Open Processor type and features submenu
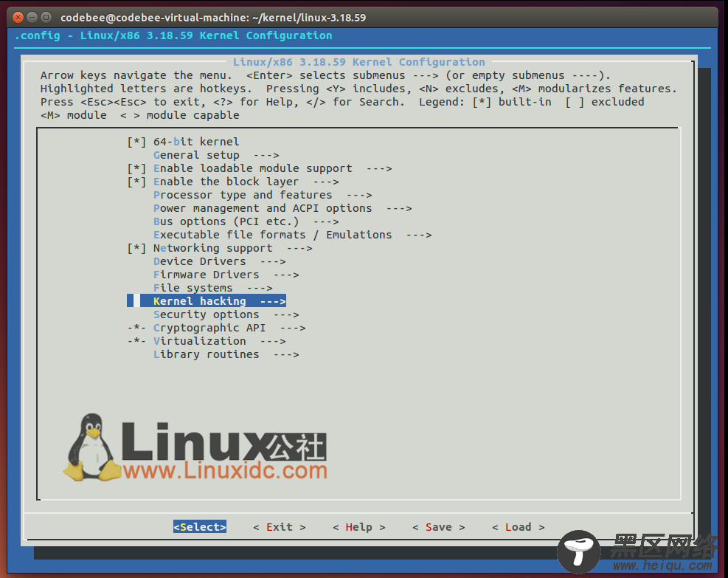This screenshot has width=728, height=578. [x=263, y=195]
